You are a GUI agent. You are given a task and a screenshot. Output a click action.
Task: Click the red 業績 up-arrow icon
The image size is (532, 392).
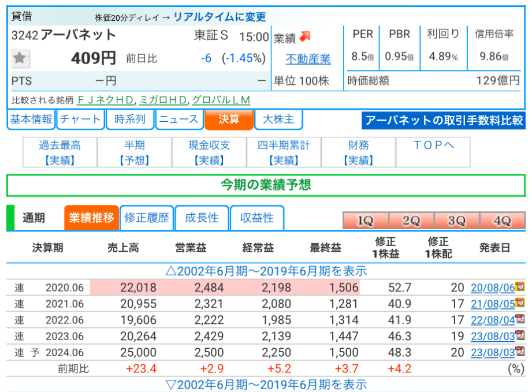click(305, 36)
